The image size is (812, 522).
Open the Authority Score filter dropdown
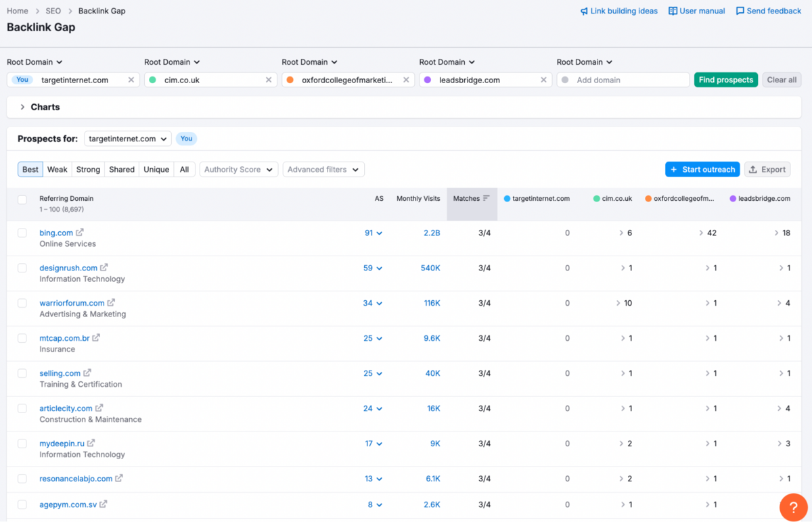coord(239,170)
